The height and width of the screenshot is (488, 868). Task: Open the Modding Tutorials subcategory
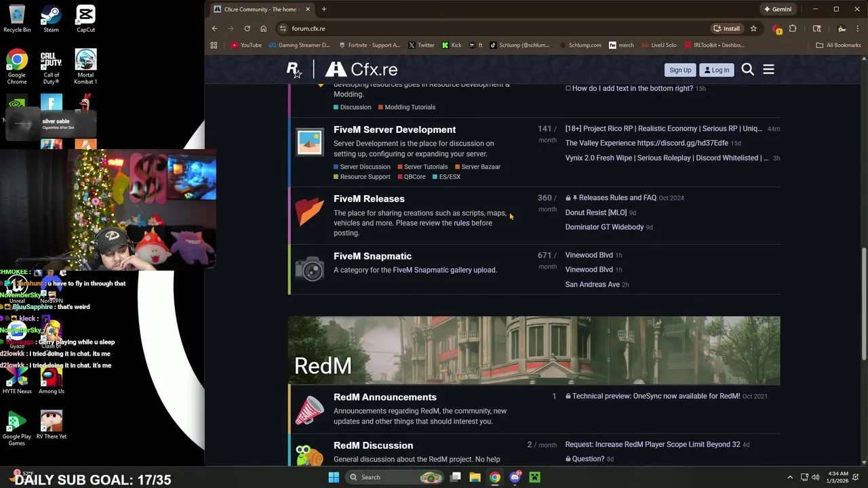(407, 107)
